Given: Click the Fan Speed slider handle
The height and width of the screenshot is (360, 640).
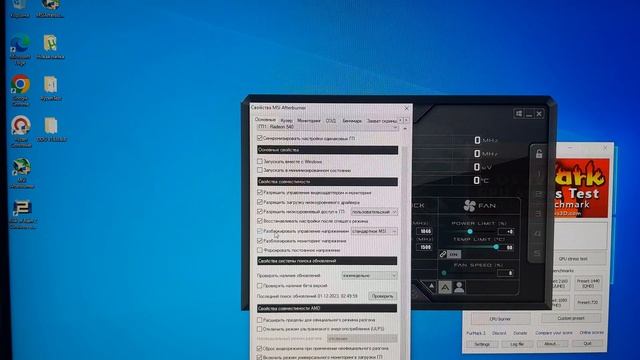Looking at the screenshot, I should point(444,273).
